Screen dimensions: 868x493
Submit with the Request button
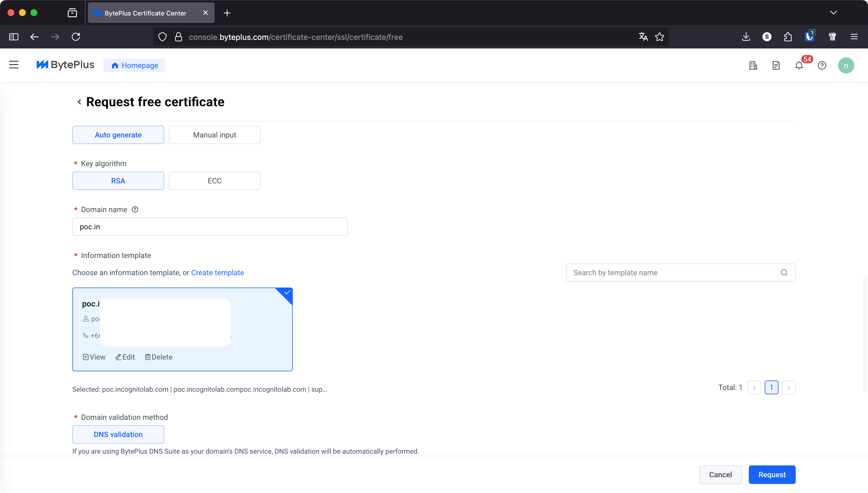772,475
